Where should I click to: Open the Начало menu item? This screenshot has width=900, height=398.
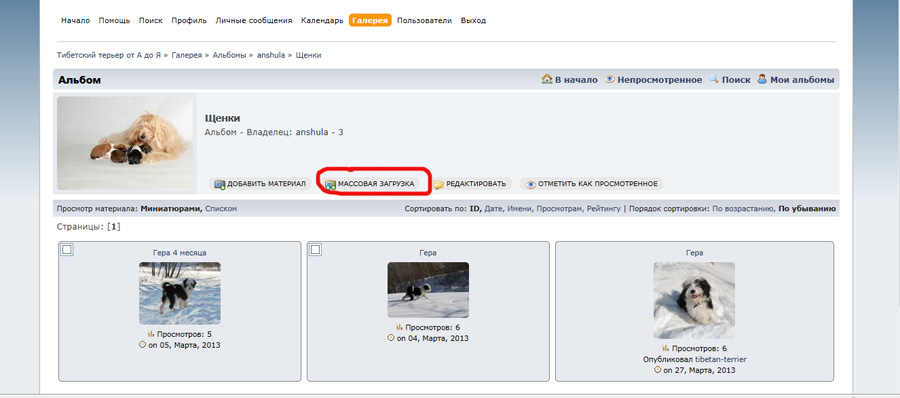click(x=76, y=21)
